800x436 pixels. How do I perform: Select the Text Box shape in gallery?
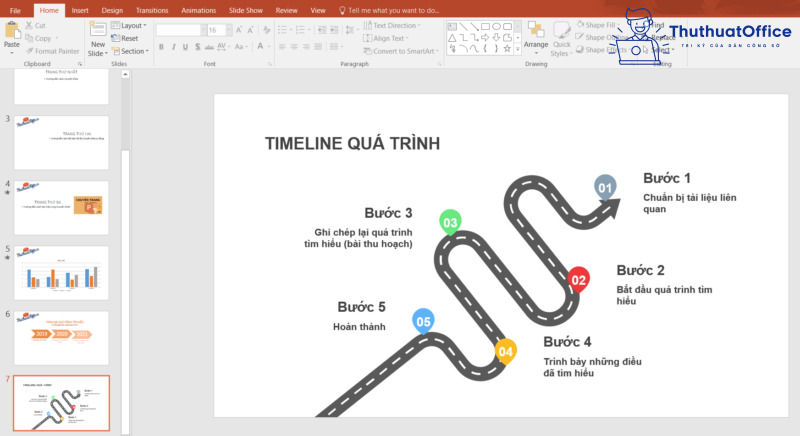click(452, 27)
